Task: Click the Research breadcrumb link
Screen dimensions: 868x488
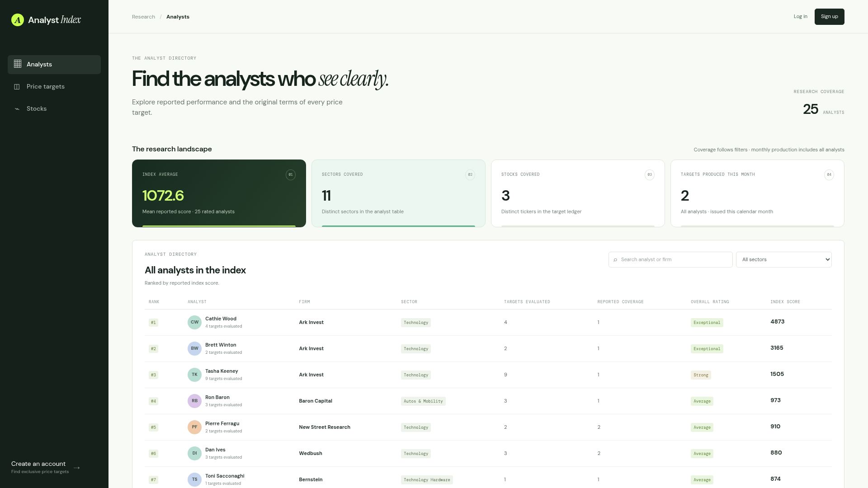Action: 143,17
